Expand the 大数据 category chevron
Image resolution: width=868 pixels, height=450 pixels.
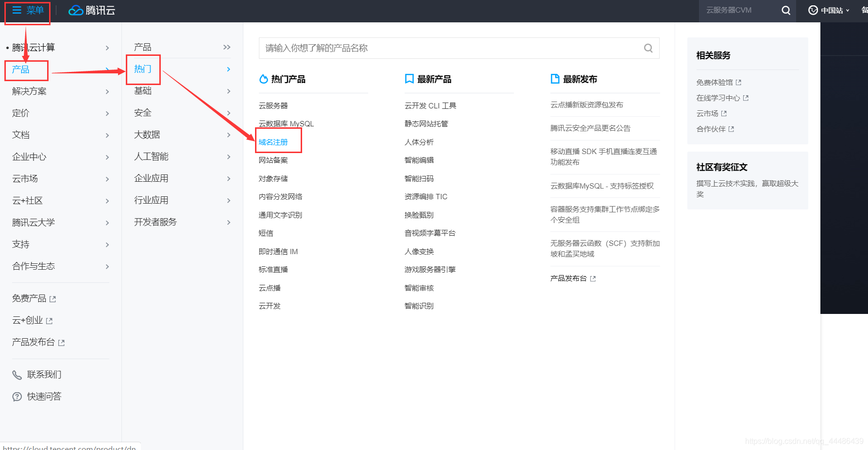click(x=229, y=135)
